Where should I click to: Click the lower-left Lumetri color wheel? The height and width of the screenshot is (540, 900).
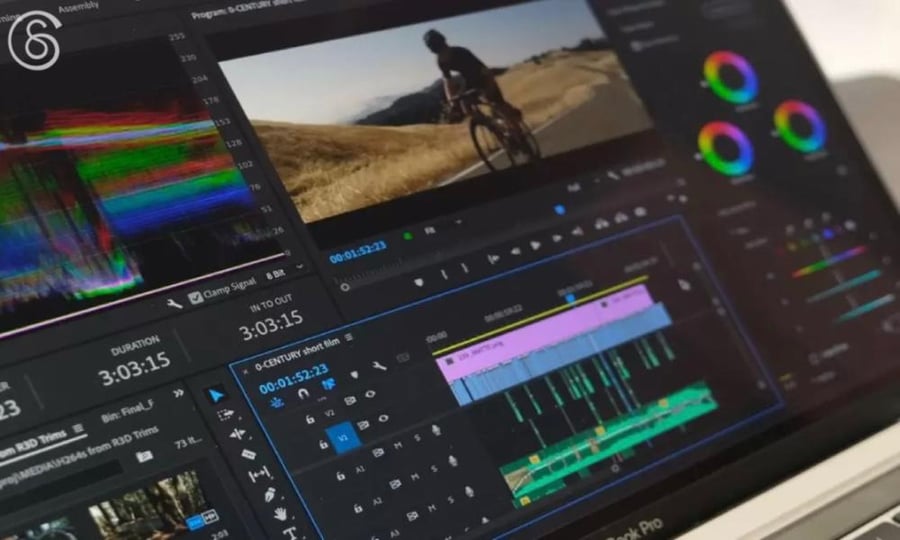click(x=726, y=149)
